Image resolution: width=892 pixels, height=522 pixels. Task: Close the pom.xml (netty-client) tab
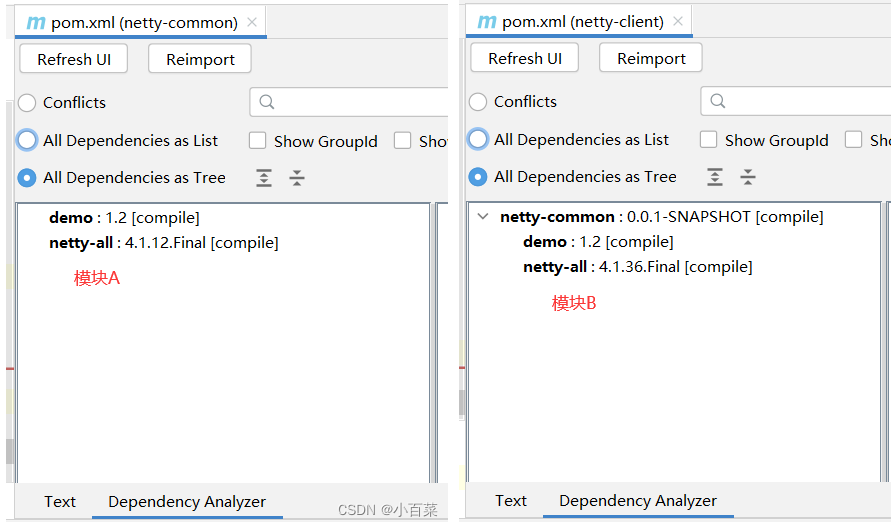678,21
